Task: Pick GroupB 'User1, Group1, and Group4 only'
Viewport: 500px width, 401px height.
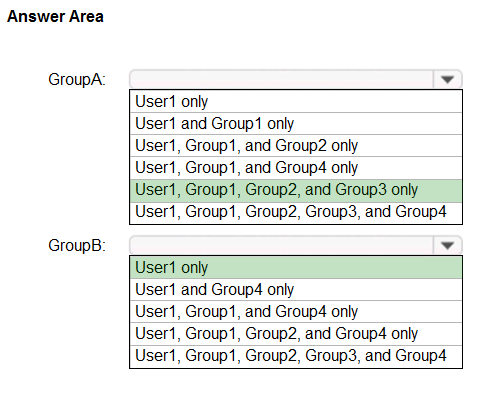Action: (296, 312)
